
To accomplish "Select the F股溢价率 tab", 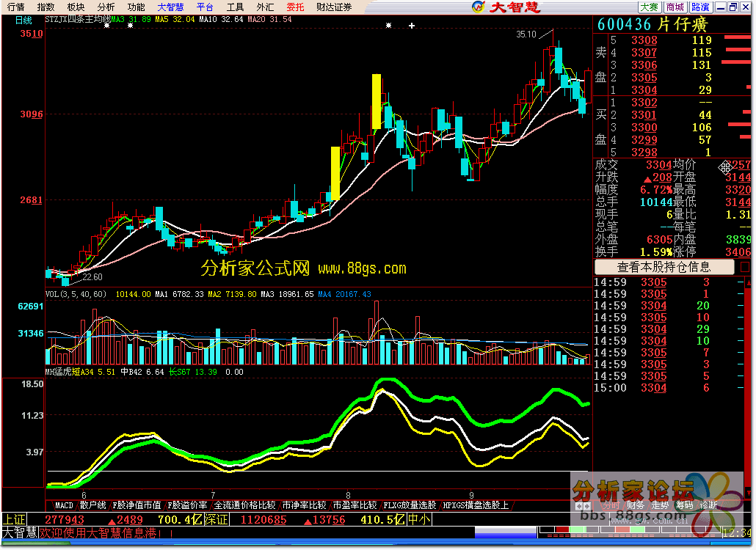I will tap(187, 505).
